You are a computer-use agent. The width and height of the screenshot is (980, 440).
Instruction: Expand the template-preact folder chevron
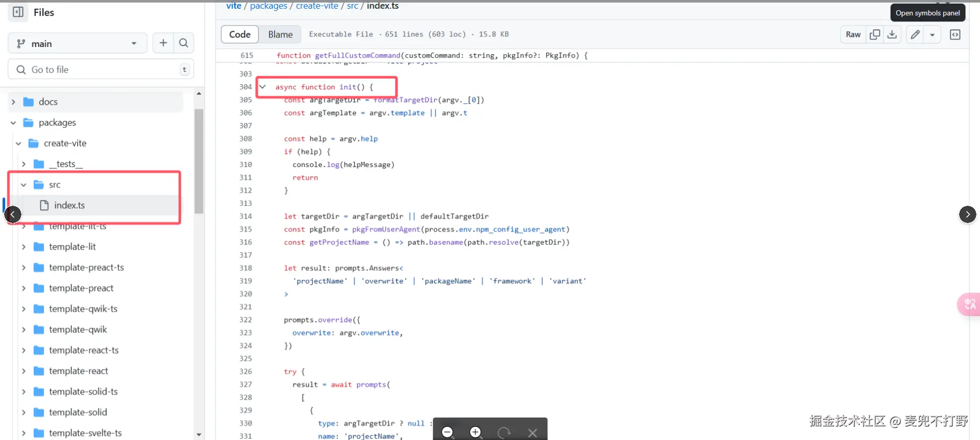click(x=24, y=288)
